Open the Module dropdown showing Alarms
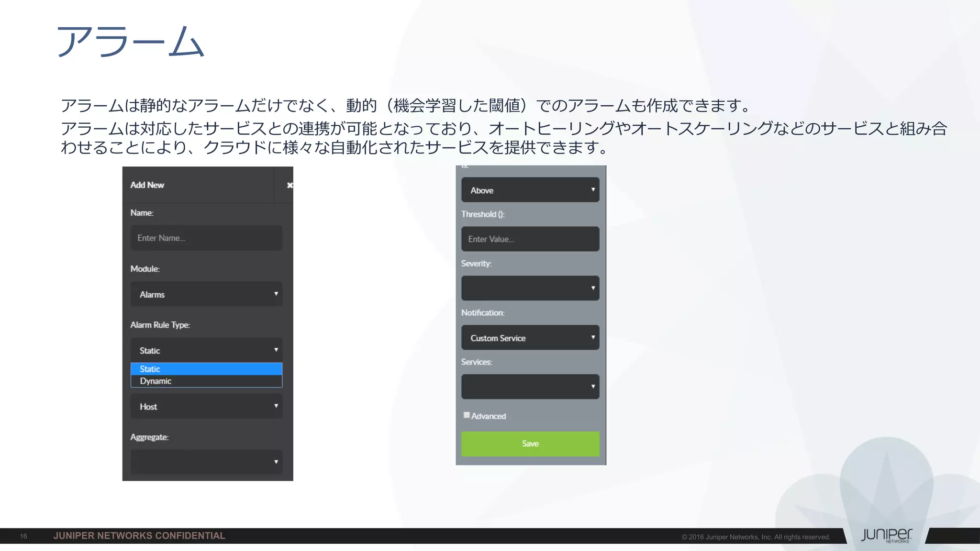Viewport: 980px width, 551px height. [x=206, y=294]
